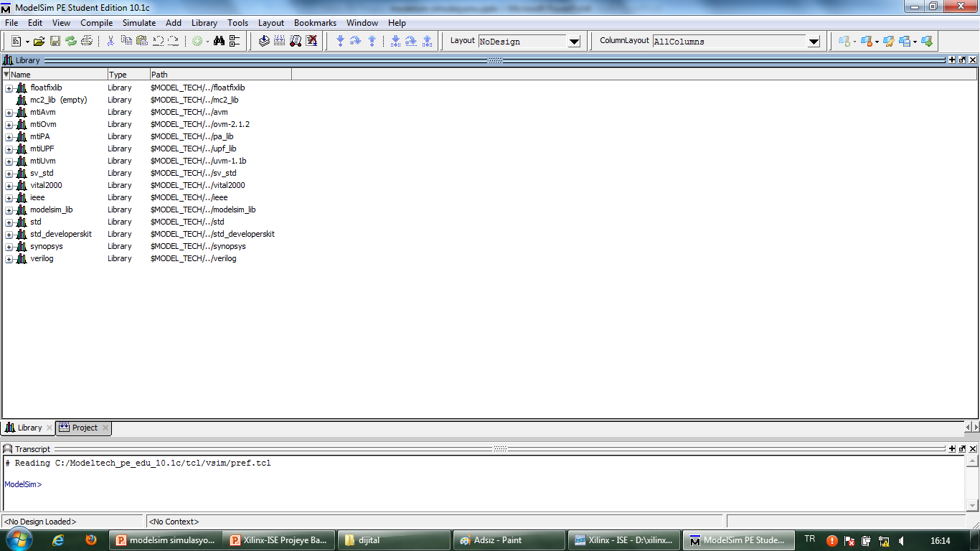980x551 pixels.
Task: Close the Project tab
Action: (x=105, y=428)
